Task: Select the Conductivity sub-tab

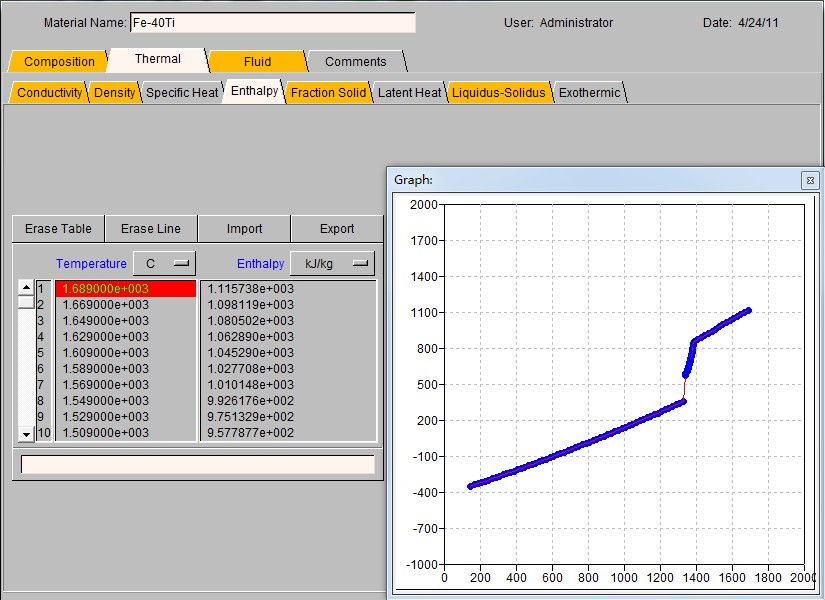Action: pyautogui.click(x=49, y=93)
